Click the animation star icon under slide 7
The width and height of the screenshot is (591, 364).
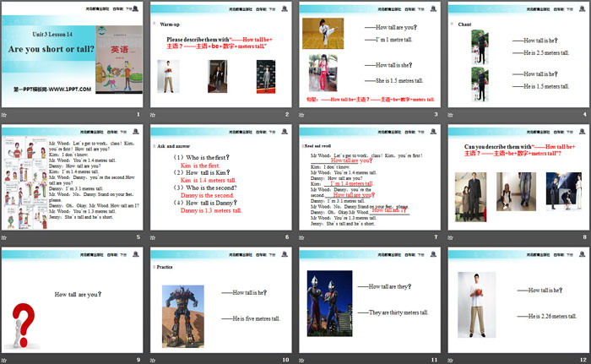(301, 237)
